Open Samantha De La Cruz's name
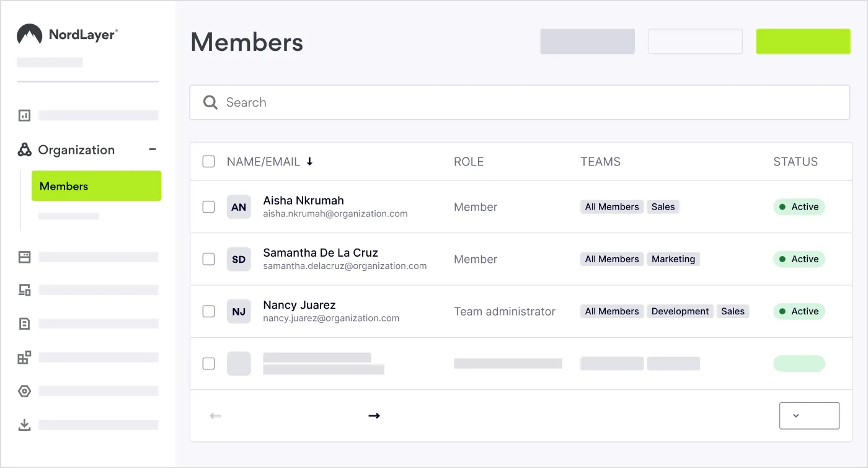The width and height of the screenshot is (868, 468). tap(321, 252)
